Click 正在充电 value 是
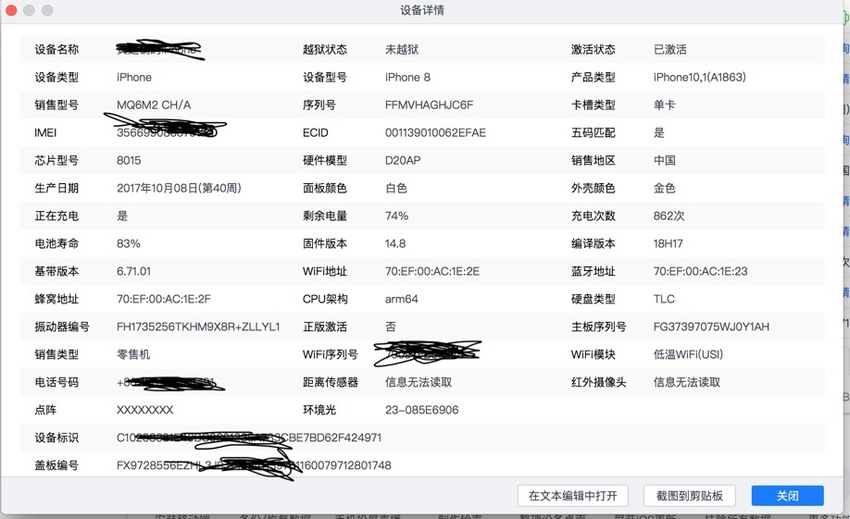Screen dimensions: 850x519 tap(122, 215)
